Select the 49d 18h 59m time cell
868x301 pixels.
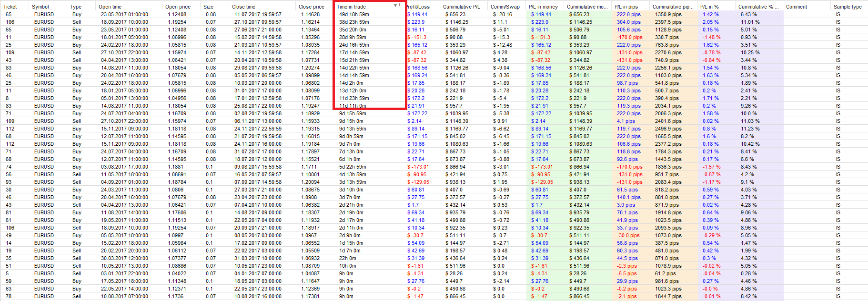pos(354,14)
